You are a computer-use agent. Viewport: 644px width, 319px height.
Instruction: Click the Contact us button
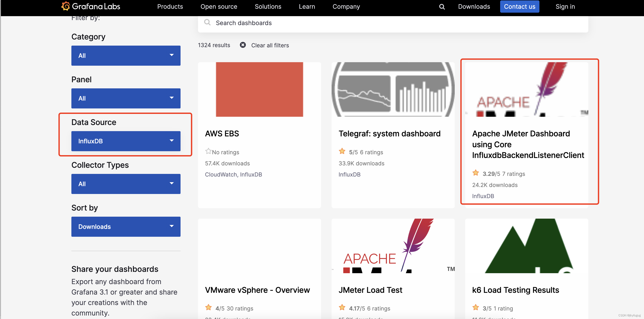(x=520, y=7)
